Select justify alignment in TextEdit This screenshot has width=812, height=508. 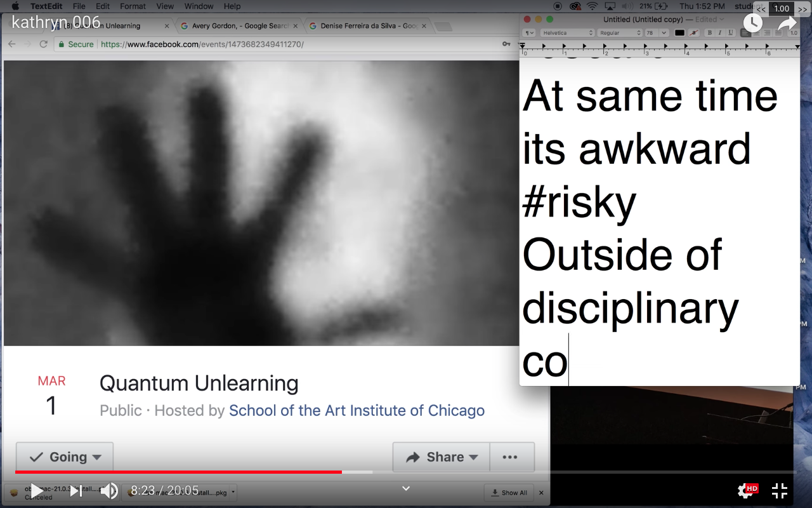777,32
